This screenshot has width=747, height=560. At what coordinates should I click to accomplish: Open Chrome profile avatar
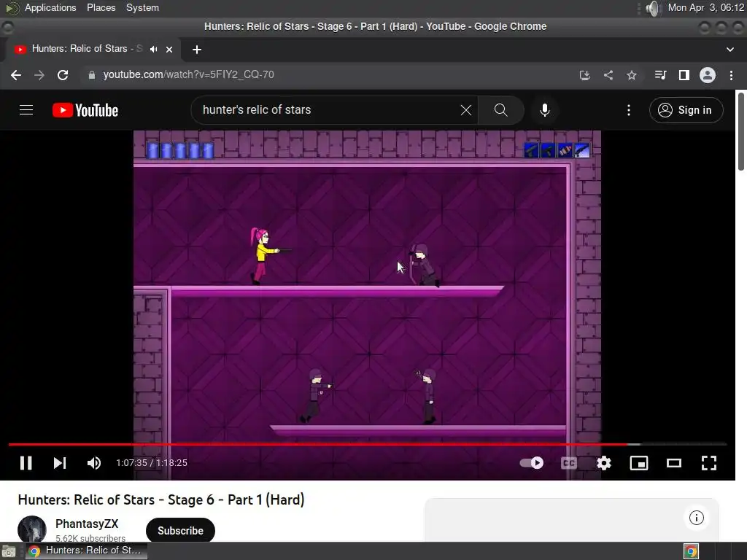click(x=708, y=75)
